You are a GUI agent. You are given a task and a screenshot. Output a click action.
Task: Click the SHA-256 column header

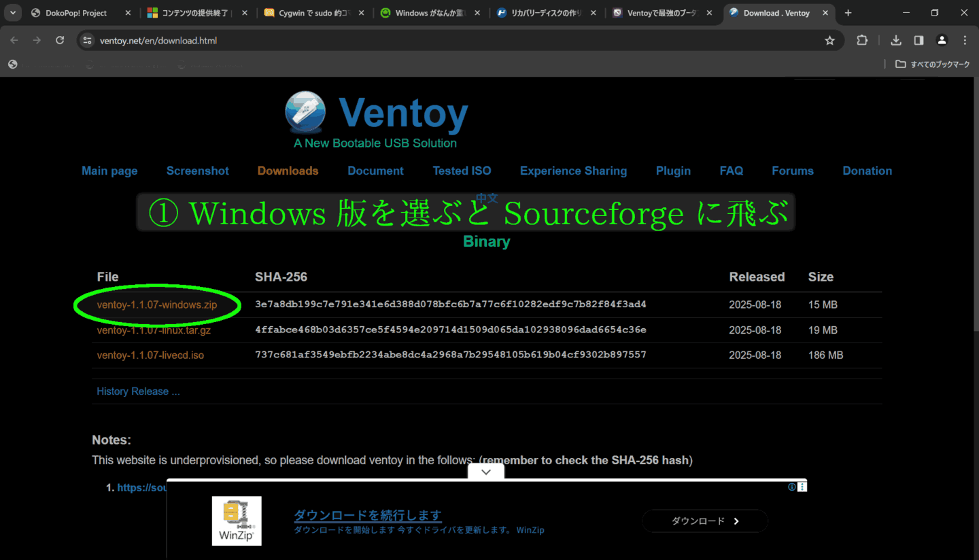(281, 277)
